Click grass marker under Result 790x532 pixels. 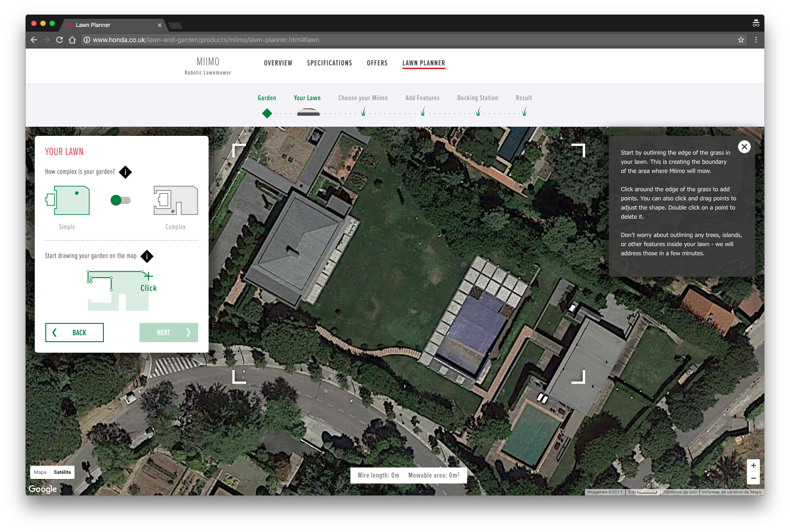[524, 111]
